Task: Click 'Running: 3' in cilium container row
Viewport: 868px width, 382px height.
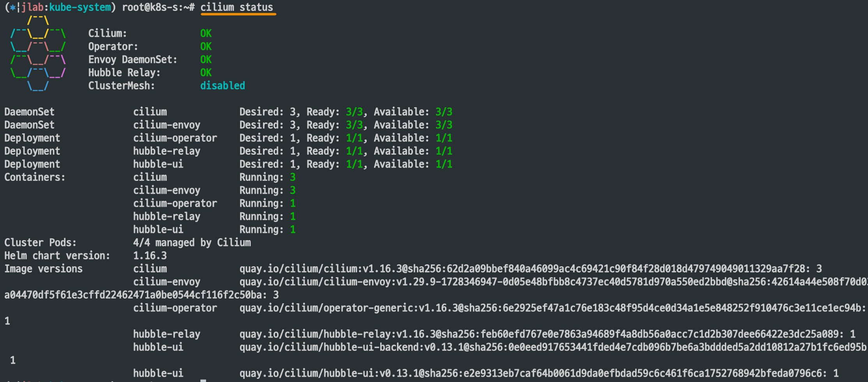Action: click(267, 177)
